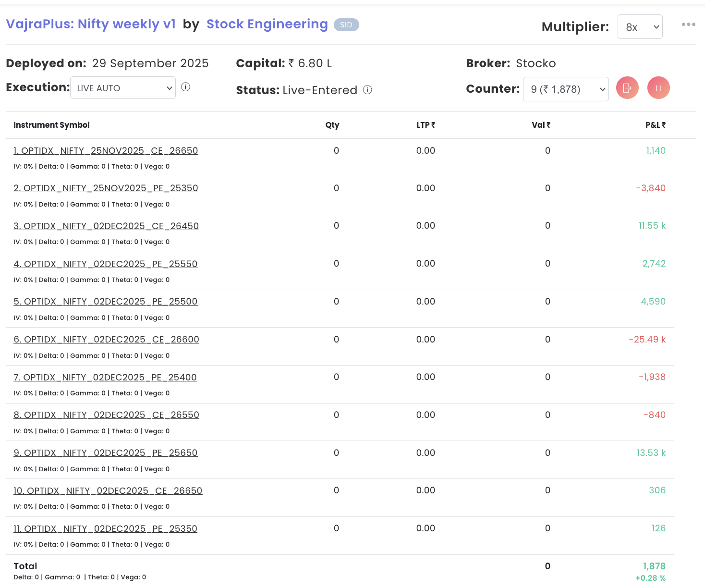Click the -1,938 P&L value
This screenshot has height=588, width=705.
652,377
